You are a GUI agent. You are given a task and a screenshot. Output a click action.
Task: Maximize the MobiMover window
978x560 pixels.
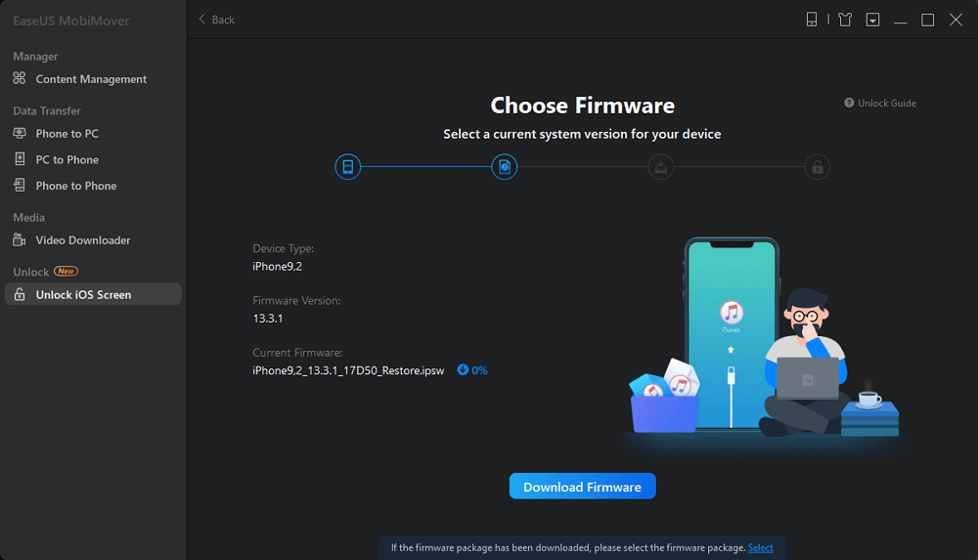(x=927, y=20)
